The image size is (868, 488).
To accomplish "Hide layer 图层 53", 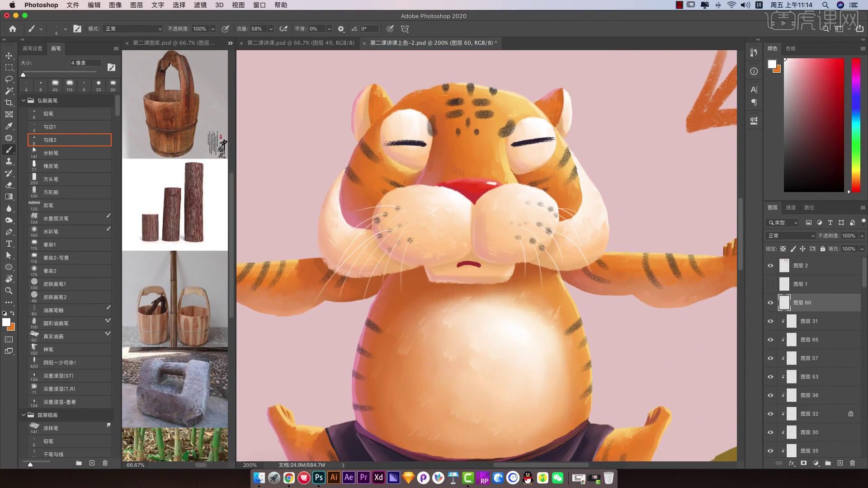I will point(770,377).
